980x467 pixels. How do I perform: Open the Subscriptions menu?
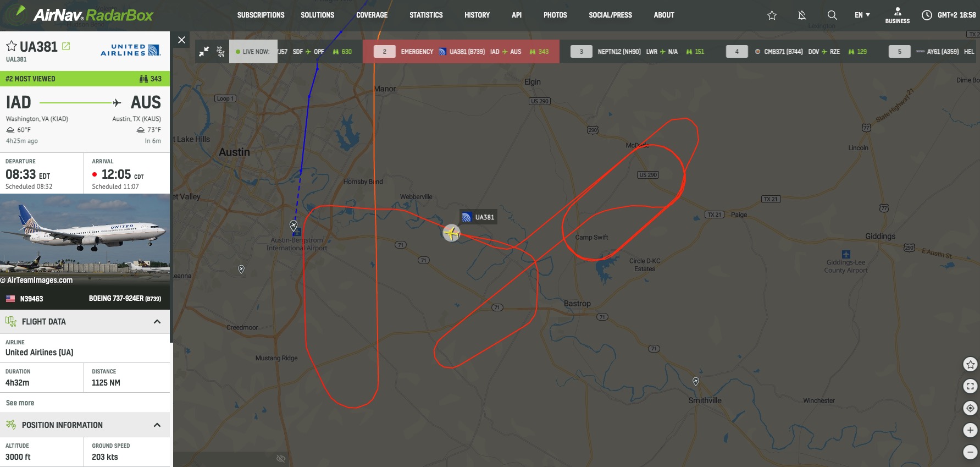click(261, 15)
